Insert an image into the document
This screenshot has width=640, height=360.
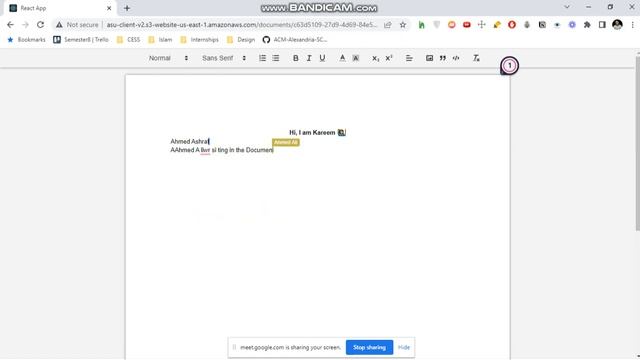pos(429,58)
